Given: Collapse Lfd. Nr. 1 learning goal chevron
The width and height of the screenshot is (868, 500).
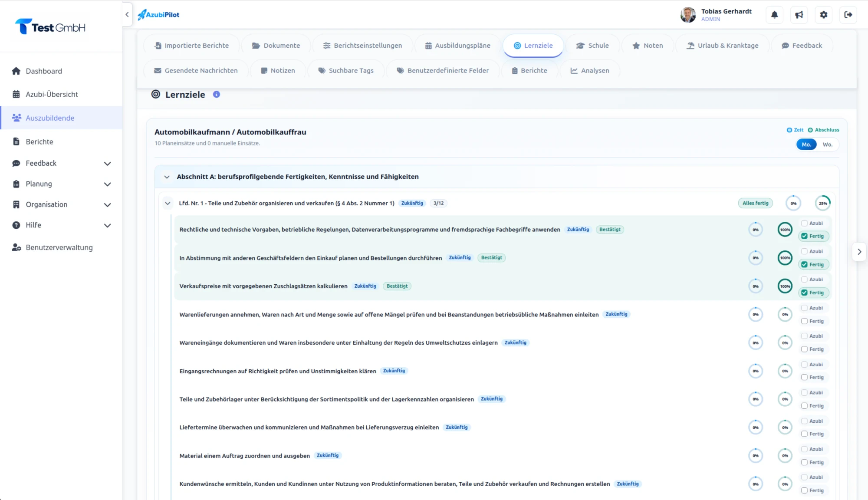Looking at the screenshot, I should pyautogui.click(x=168, y=203).
